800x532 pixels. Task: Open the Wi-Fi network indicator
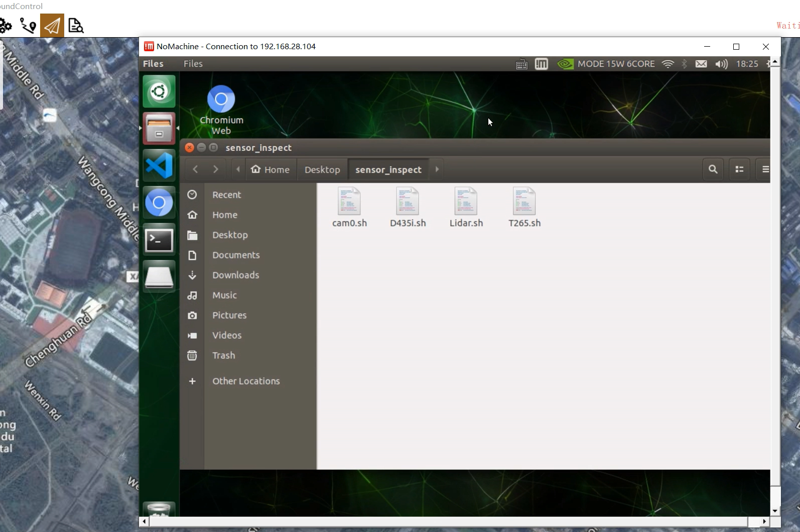[668, 64]
